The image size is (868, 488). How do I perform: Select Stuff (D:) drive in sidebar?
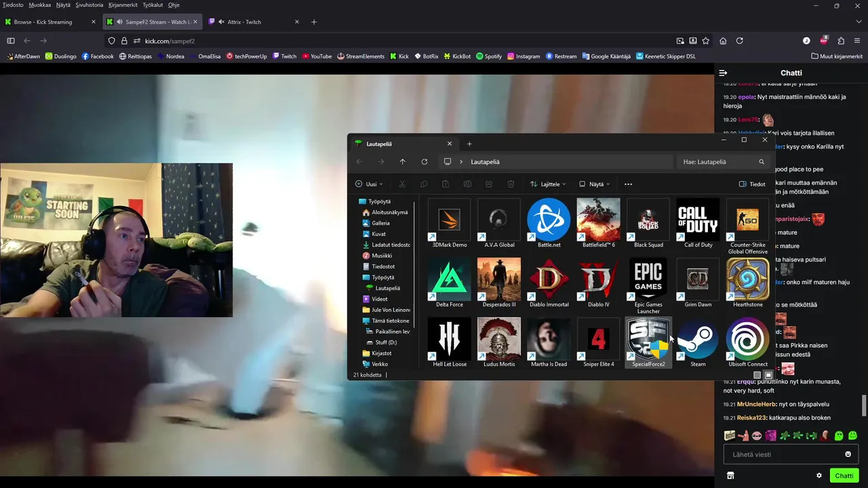click(x=385, y=342)
